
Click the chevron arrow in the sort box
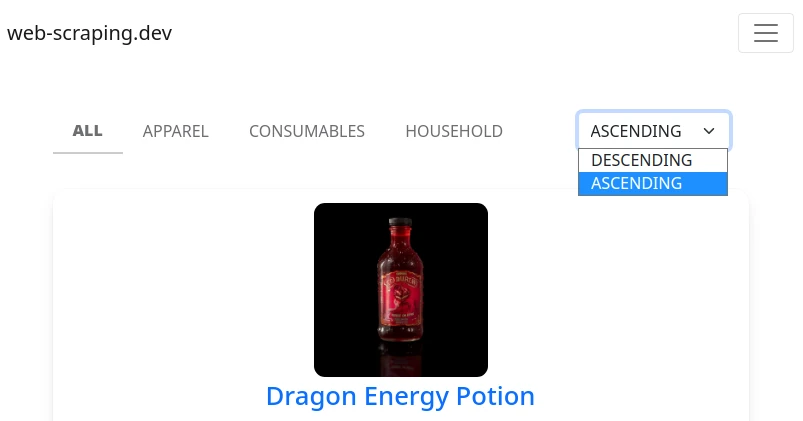[709, 131]
